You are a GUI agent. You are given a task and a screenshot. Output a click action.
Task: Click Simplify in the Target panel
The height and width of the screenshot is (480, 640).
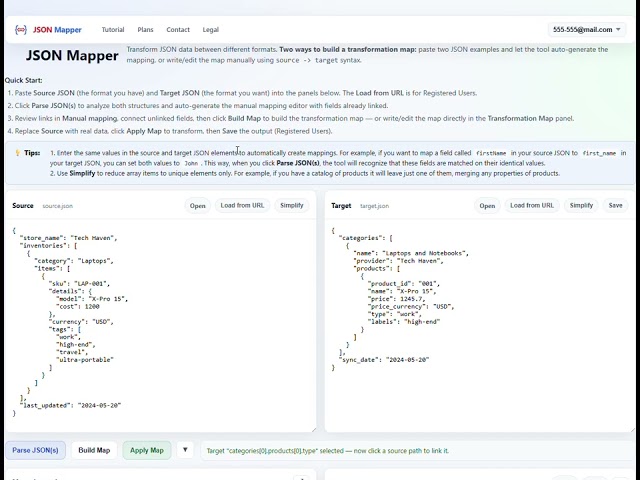coord(581,205)
